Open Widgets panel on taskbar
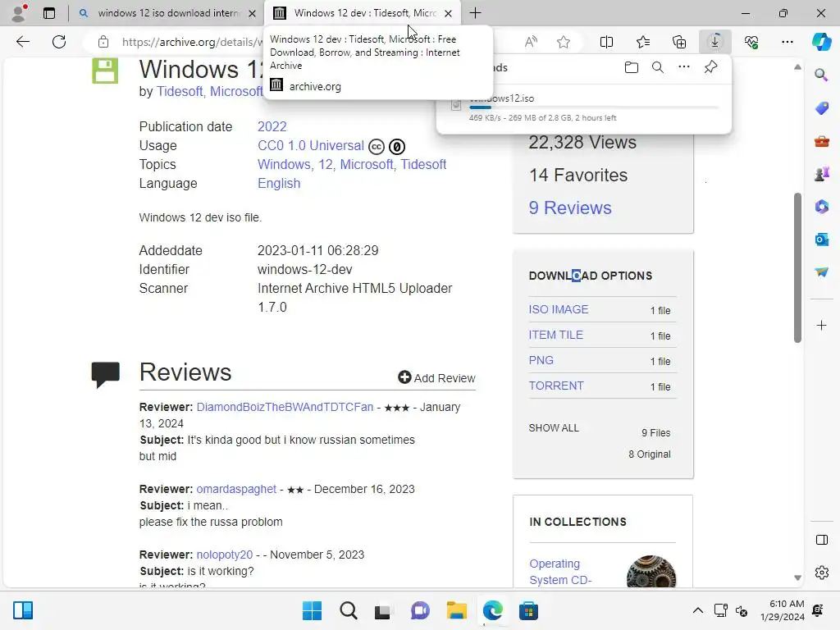 pyautogui.click(x=23, y=610)
